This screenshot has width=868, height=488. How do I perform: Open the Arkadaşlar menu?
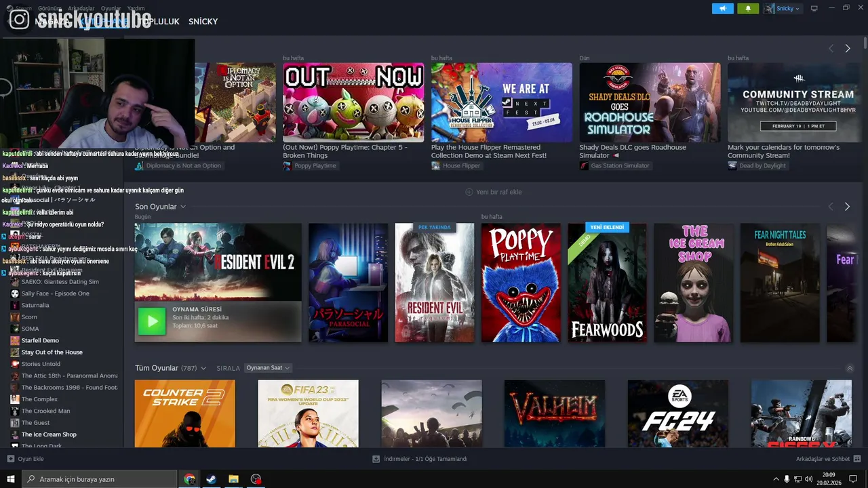[81, 8]
